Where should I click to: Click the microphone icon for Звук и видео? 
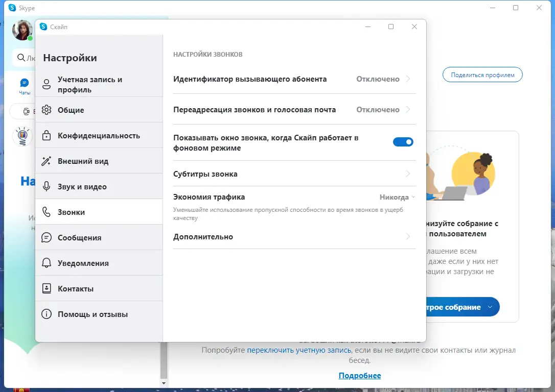pyautogui.click(x=47, y=186)
